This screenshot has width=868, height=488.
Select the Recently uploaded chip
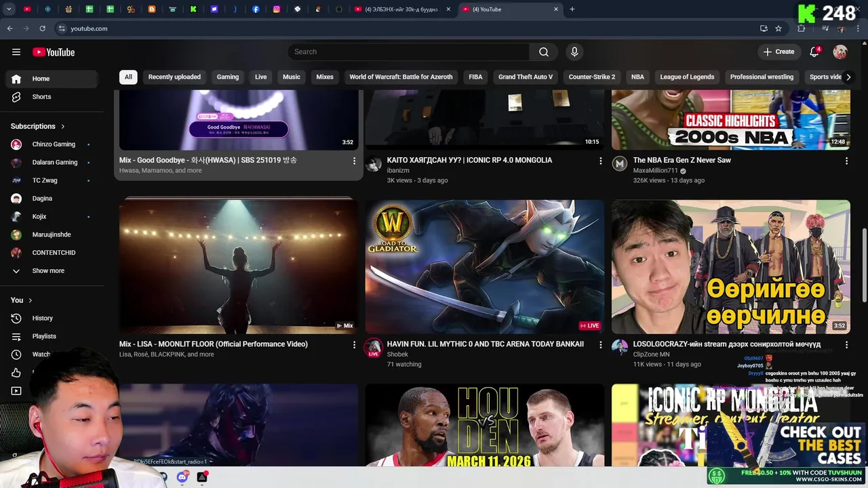click(174, 77)
